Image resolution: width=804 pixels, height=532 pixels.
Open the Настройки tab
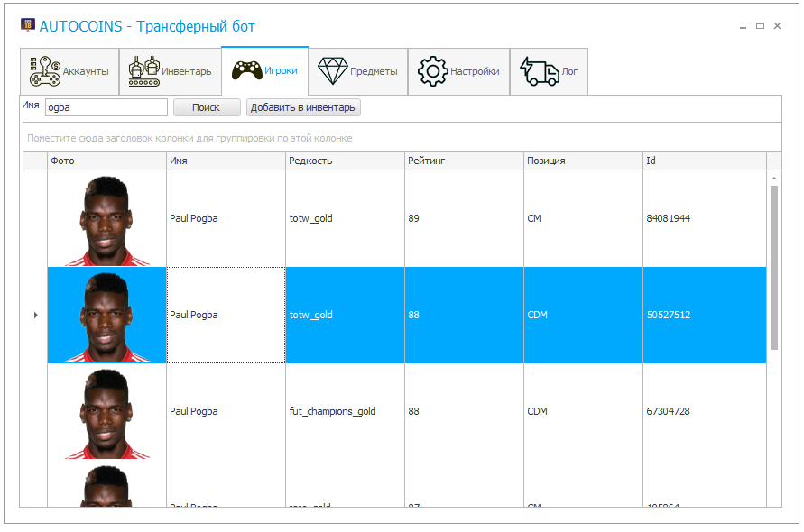[459, 71]
